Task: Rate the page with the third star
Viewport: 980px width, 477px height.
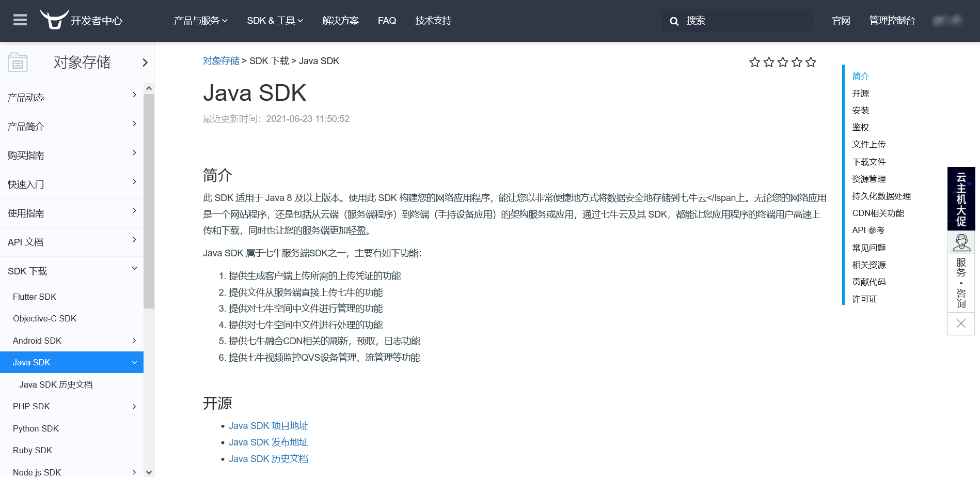Action: pos(783,63)
